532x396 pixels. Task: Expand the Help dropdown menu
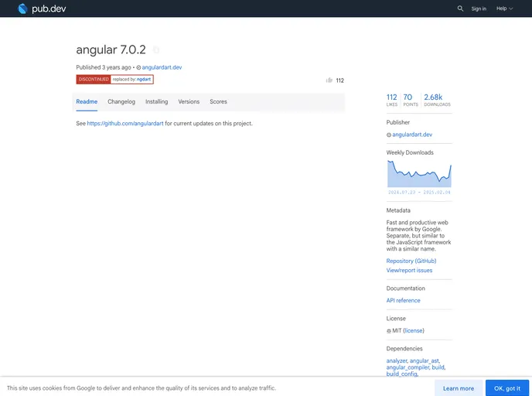pyautogui.click(x=504, y=9)
